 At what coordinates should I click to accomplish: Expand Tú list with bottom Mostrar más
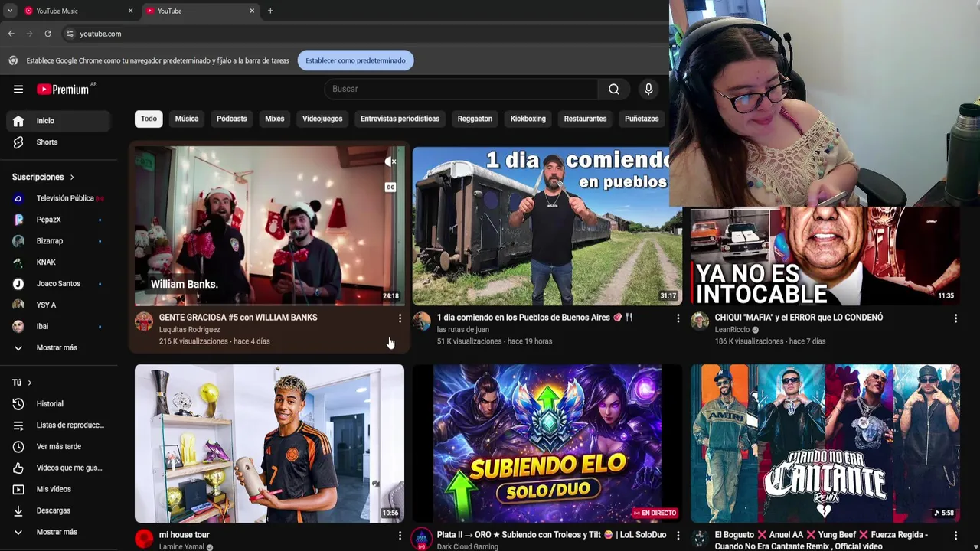coord(58,532)
